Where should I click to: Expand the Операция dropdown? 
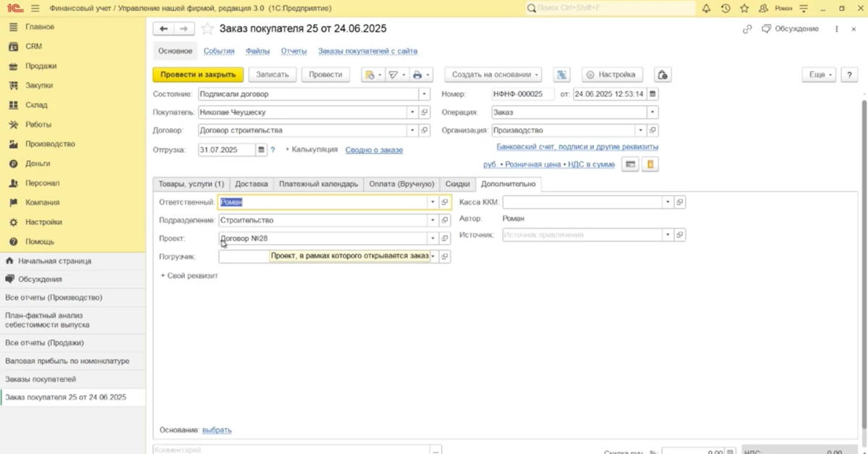(x=652, y=112)
